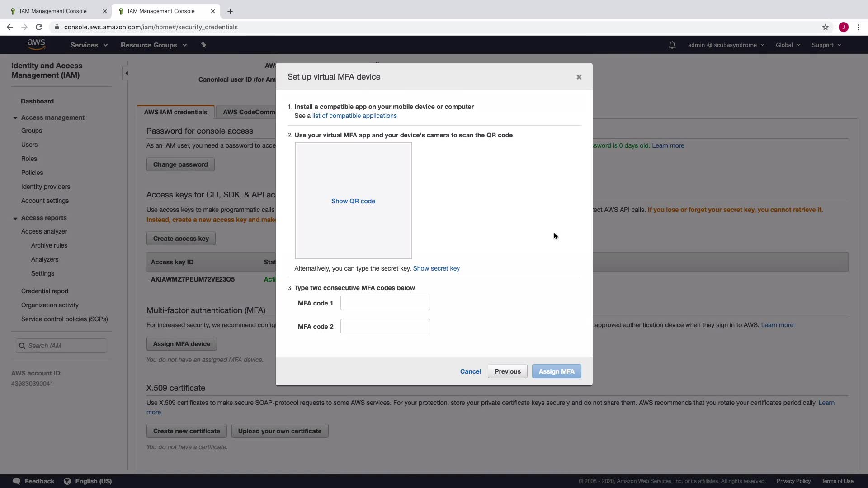The width and height of the screenshot is (868, 488).
Task: Open a new browser tab
Action: click(x=230, y=11)
